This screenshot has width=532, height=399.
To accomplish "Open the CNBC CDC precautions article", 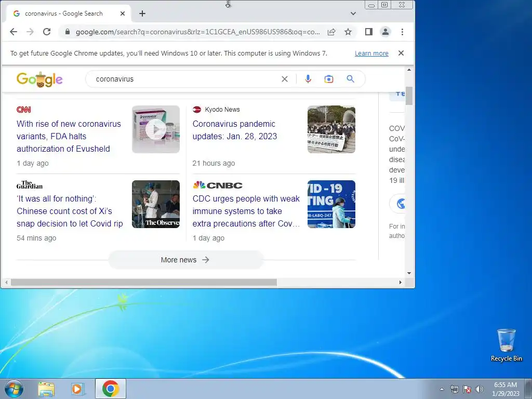I will tap(246, 211).
